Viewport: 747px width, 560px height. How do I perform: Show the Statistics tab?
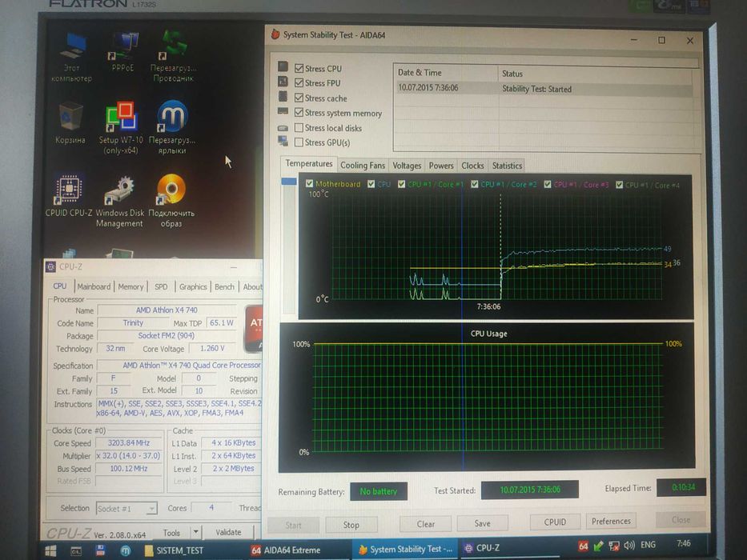[507, 166]
